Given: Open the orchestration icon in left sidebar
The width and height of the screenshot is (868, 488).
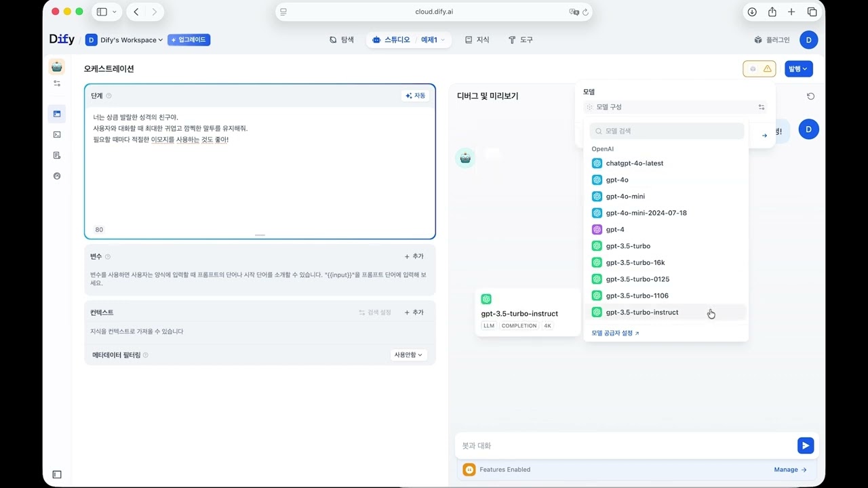Looking at the screenshot, I should (x=57, y=114).
